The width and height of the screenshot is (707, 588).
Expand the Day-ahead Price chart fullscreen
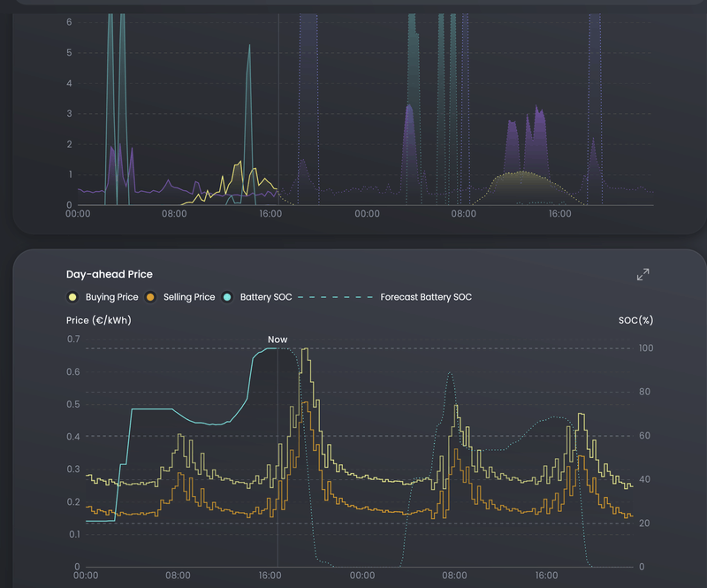click(643, 274)
